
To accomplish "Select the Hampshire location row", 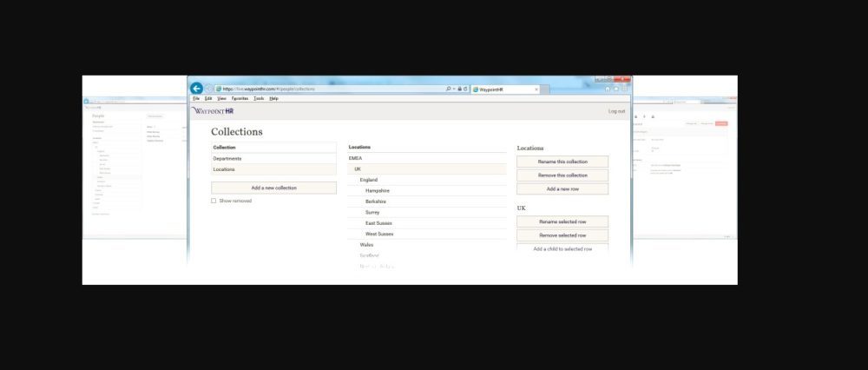I will click(378, 190).
